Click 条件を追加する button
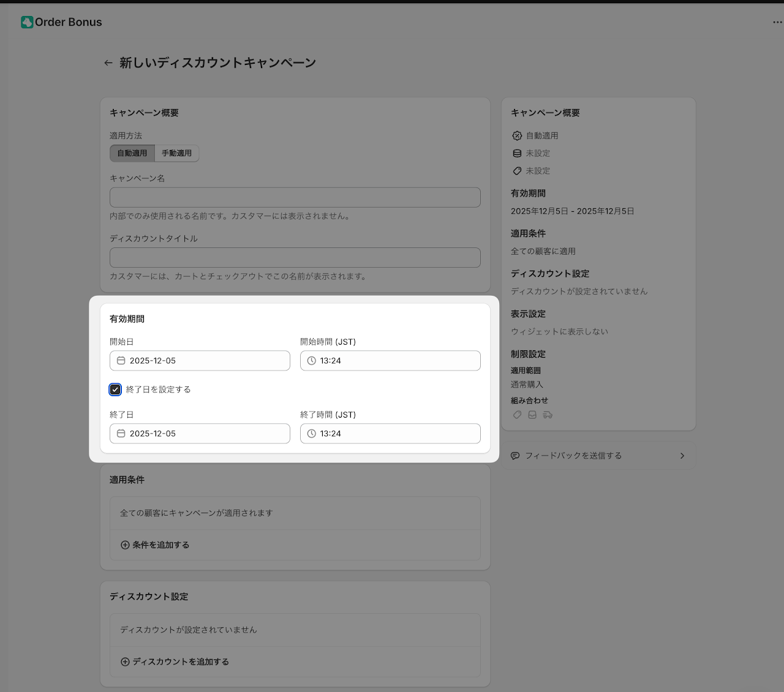Viewport: 784px width, 692px height. tap(155, 545)
